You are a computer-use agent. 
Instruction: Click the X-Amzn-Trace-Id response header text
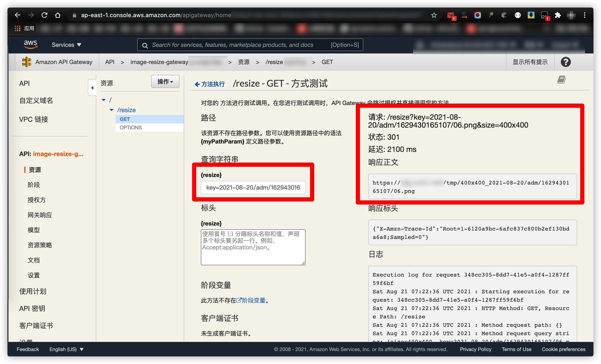coord(471,233)
